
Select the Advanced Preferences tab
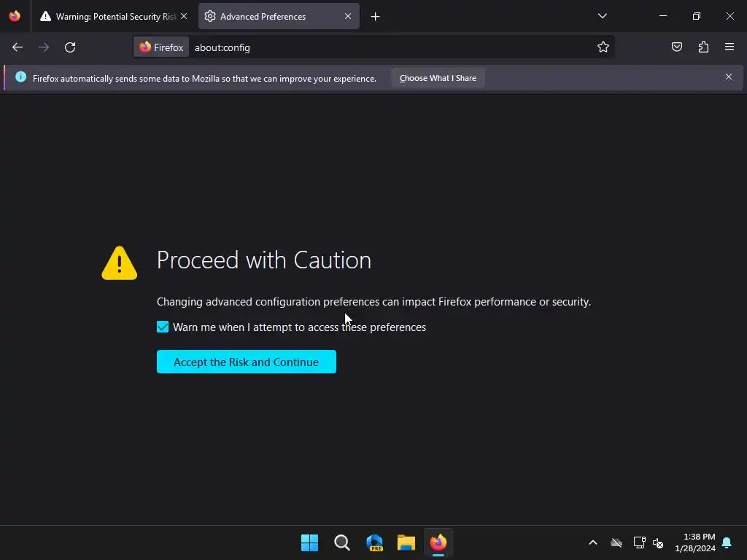pos(279,16)
